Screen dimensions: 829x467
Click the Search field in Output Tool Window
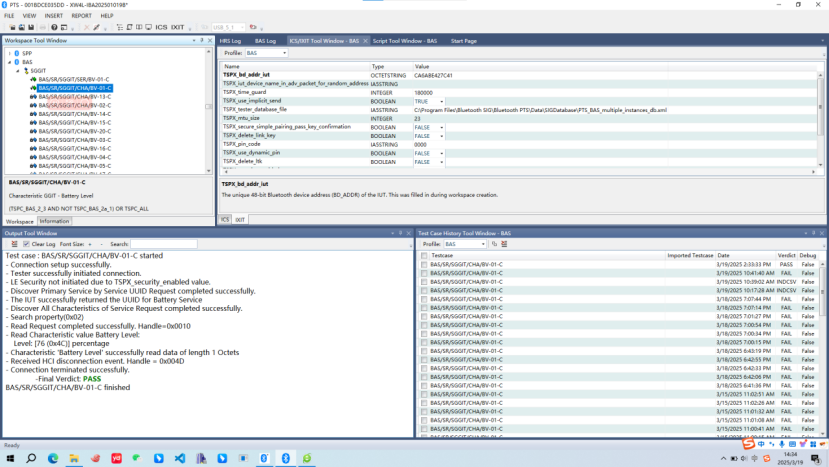tap(164, 244)
